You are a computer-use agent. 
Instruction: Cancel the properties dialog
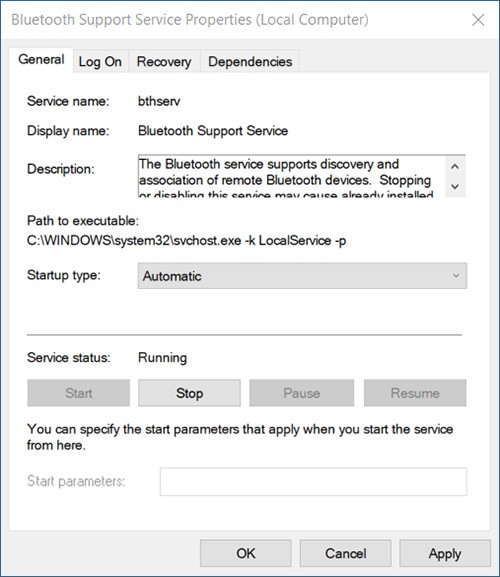pyautogui.click(x=345, y=553)
